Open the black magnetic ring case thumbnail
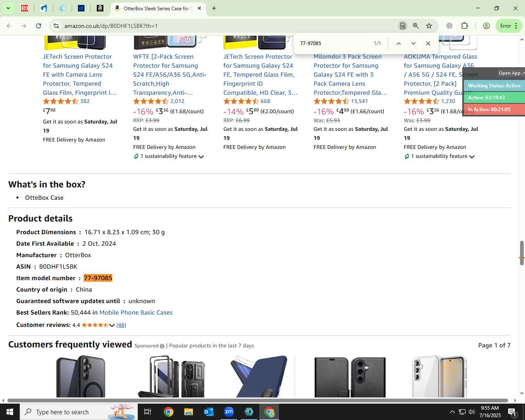This screenshot has height=420, width=525. point(81,376)
